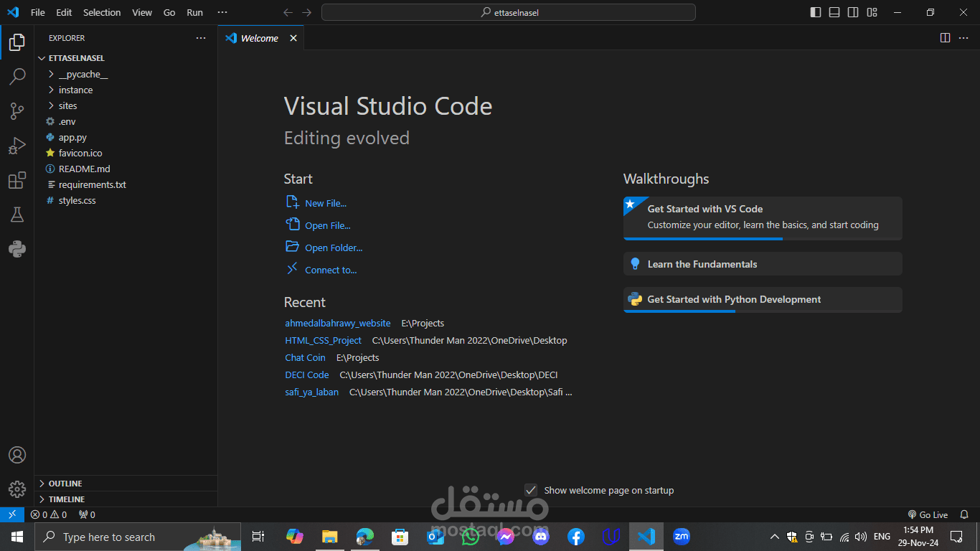This screenshot has height=551, width=980.
Task: Toggle secondary side bar layout icon
Action: coord(853,12)
